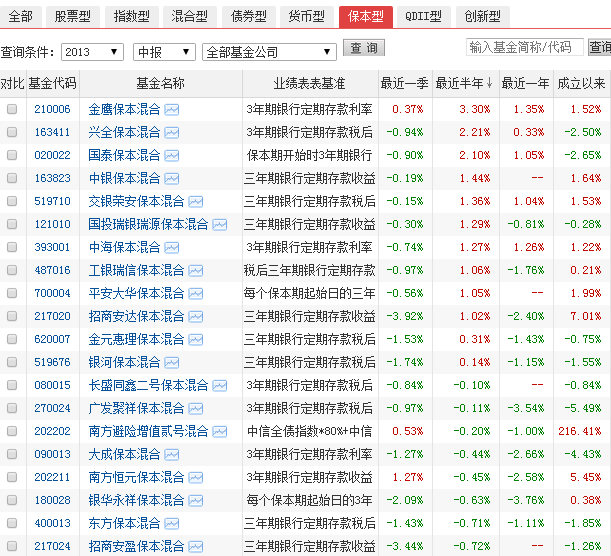This screenshot has width=611, height=556.
Task: Switch to the 股票型 tab
Action: coord(72,17)
